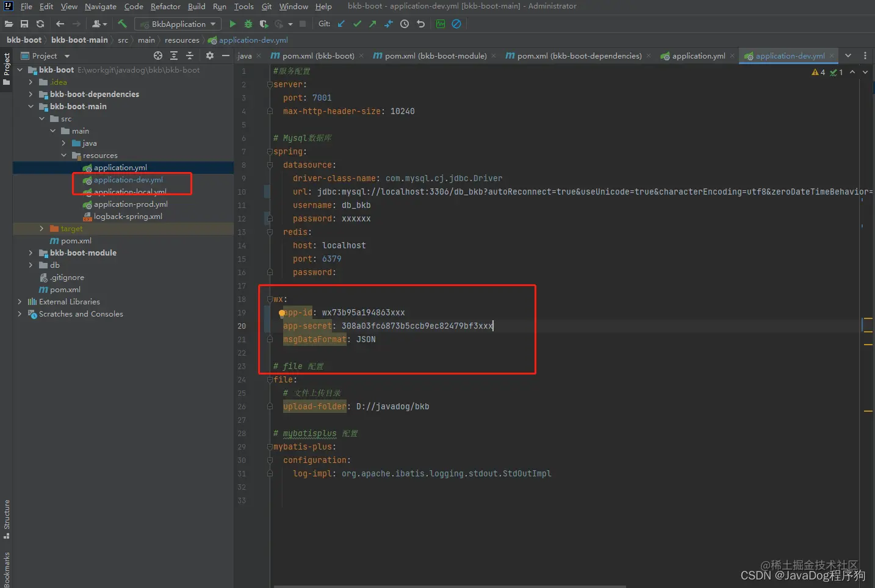Open the Refactor menu
The width and height of the screenshot is (875, 588).
tap(165, 6)
